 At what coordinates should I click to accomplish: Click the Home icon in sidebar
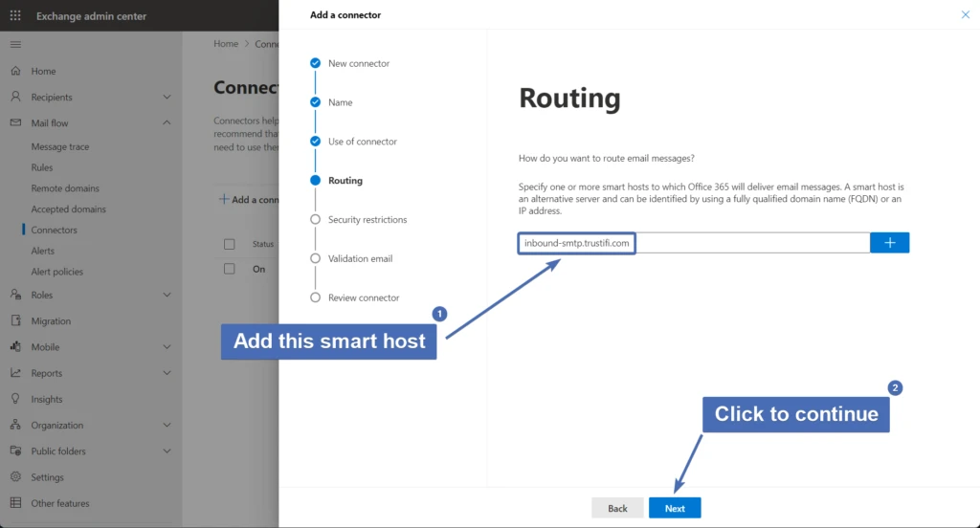point(15,71)
